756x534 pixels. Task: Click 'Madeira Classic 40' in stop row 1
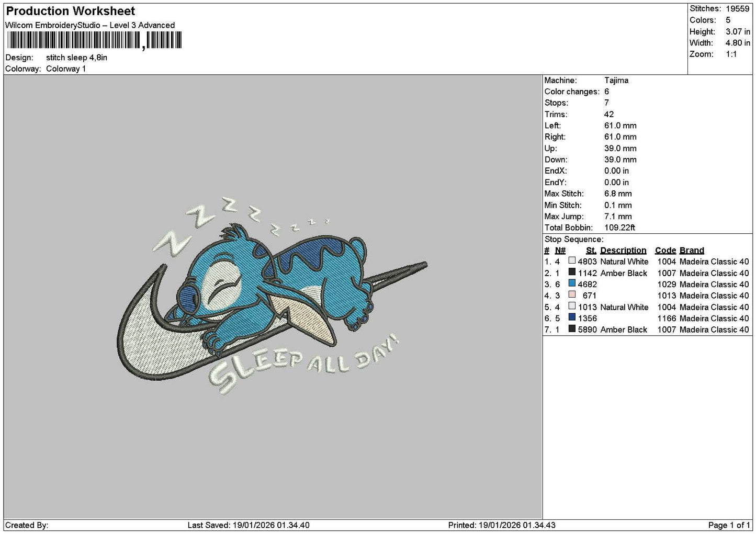tap(714, 262)
